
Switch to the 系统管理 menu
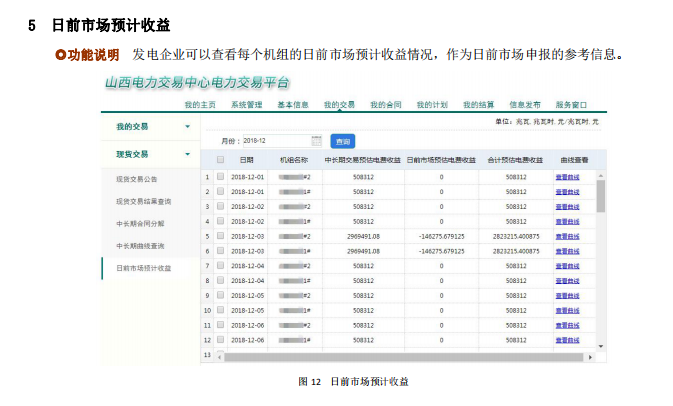pyautogui.click(x=246, y=104)
